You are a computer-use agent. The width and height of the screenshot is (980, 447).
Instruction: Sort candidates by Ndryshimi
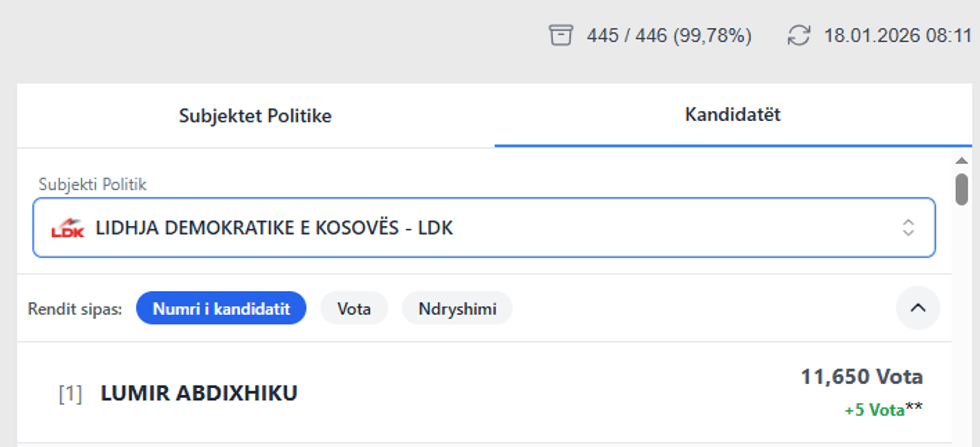coord(457,309)
